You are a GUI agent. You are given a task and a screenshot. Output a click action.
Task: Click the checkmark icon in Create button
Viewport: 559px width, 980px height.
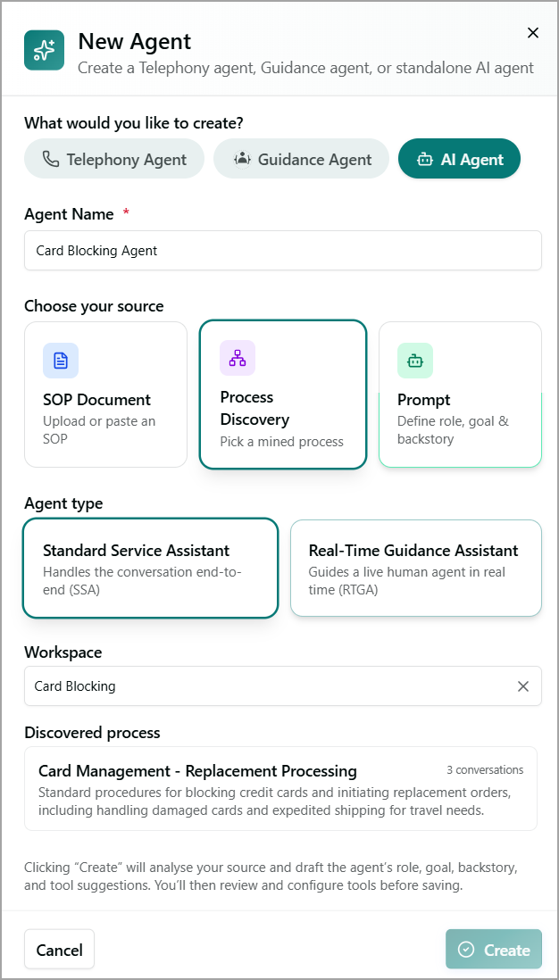[x=466, y=950]
